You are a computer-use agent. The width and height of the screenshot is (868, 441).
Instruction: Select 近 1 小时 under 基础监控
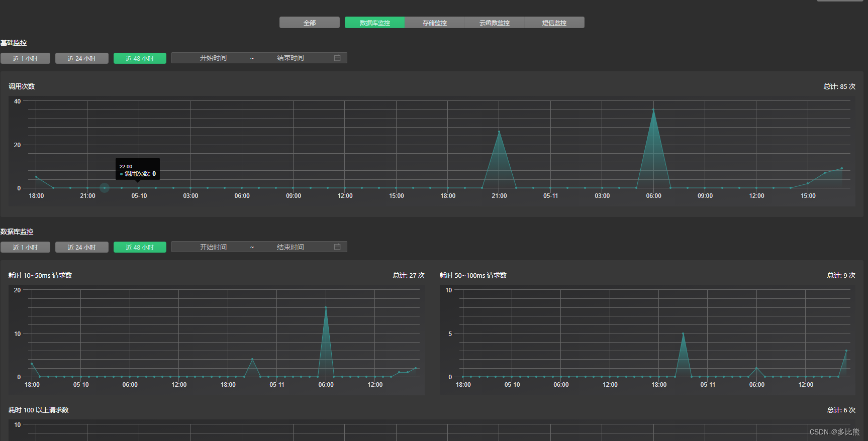25,58
